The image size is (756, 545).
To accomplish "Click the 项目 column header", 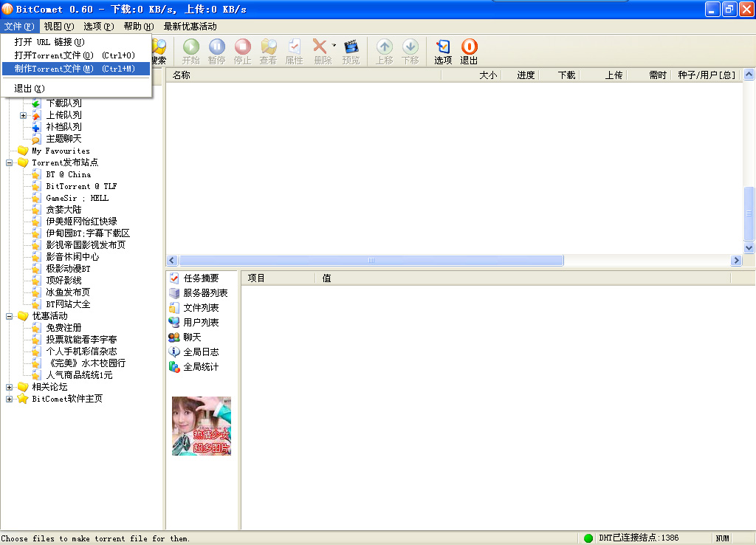I will 278,278.
